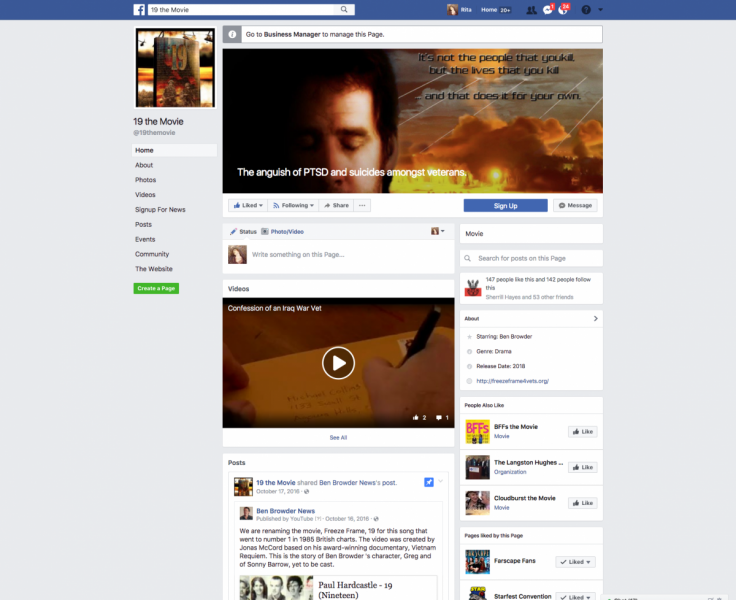Open the Messenger messages icon
This screenshot has height=600, width=736.
[x=547, y=10]
